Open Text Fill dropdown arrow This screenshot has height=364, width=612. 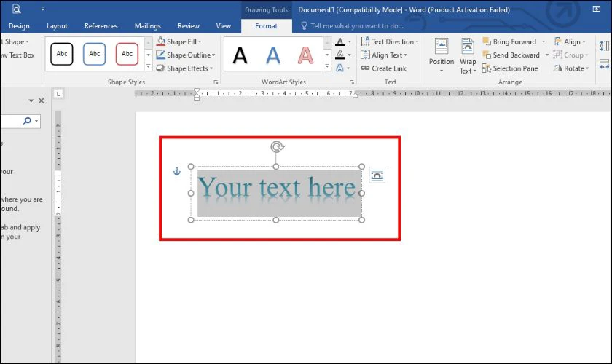tap(349, 41)
